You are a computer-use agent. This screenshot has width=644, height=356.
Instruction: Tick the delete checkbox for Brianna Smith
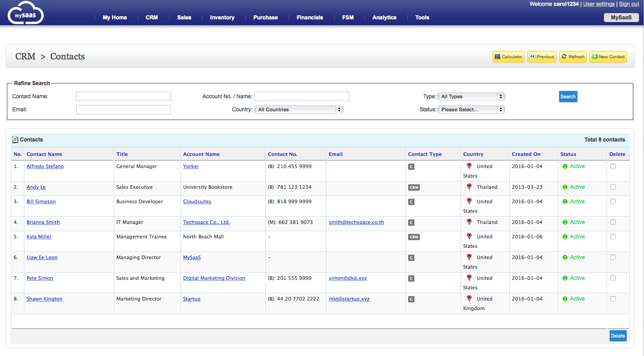(x=612, y=222)
